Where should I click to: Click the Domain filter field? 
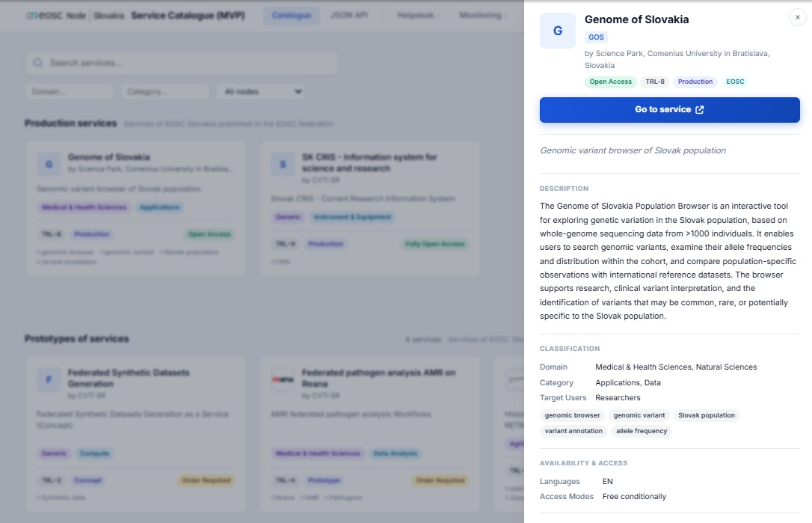click(70, 92)
